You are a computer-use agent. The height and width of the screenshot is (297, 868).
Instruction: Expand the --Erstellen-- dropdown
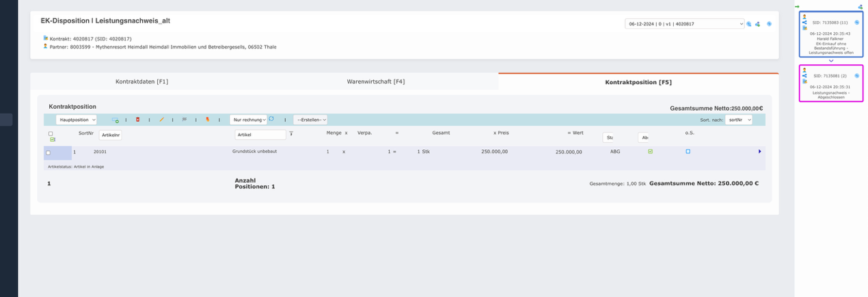tap(310, 120)
